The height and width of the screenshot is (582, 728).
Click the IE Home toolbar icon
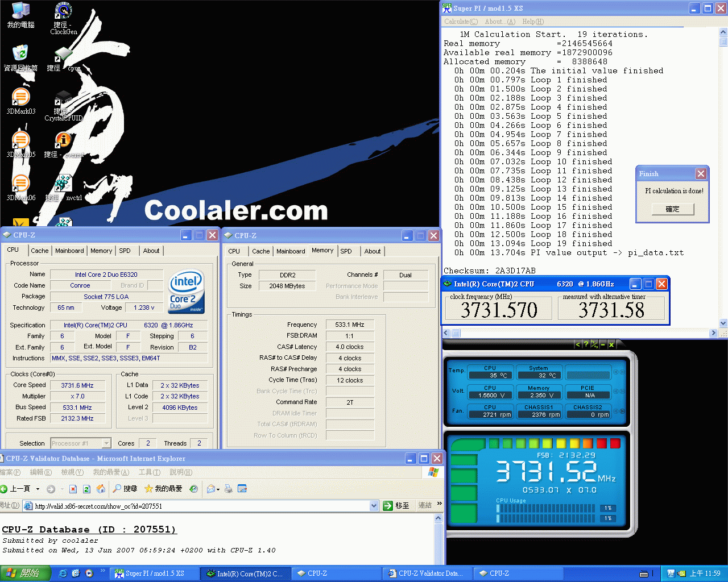click(x=101, y=489)
